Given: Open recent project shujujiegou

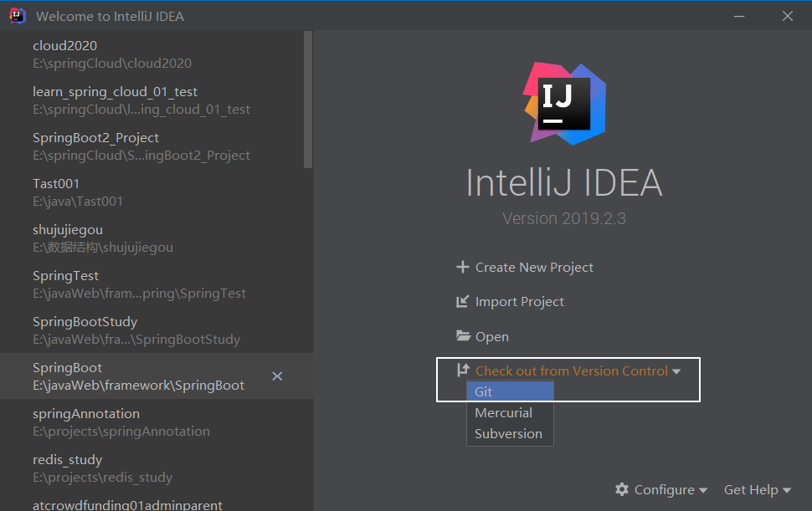Looking at the screenshot, I should pos(157,238).
